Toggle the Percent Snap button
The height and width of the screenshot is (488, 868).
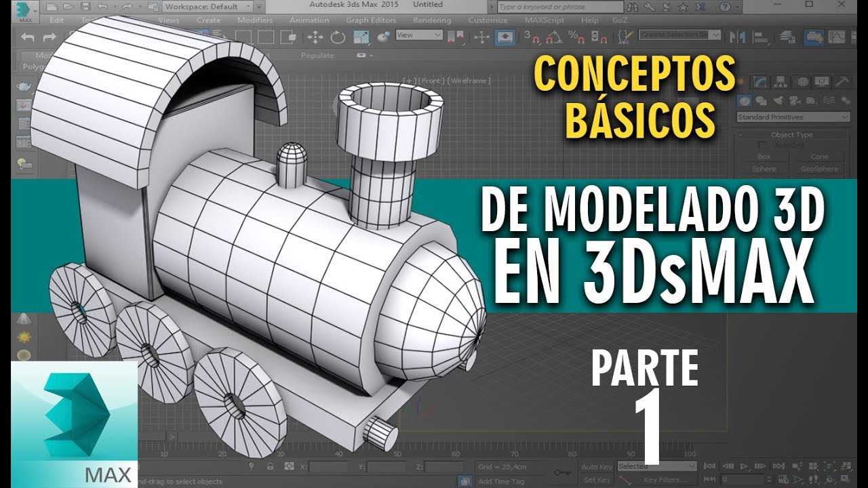[575, 37]
